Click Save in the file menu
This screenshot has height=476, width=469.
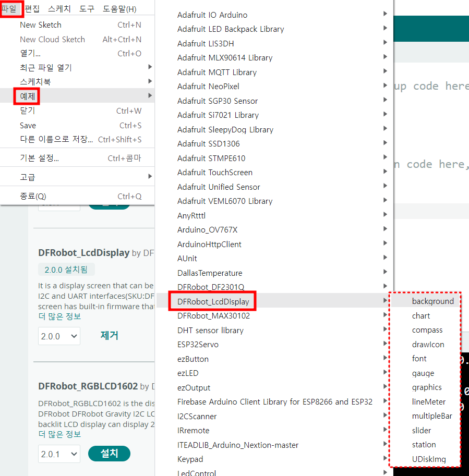click(77, 125)
